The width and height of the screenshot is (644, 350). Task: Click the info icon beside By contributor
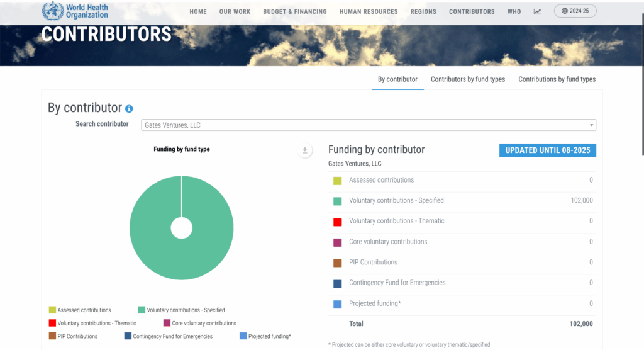(129, 109)
